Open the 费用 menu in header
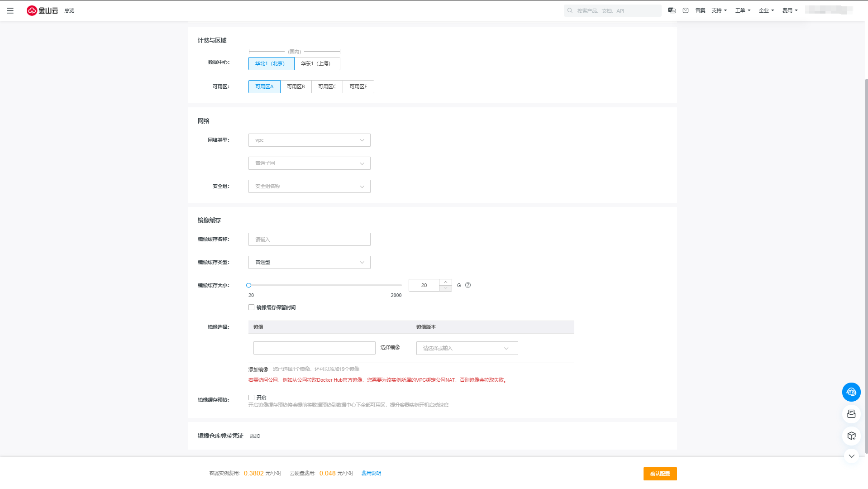868x489 pixels. pyautogui.click(x=790, y=10)
